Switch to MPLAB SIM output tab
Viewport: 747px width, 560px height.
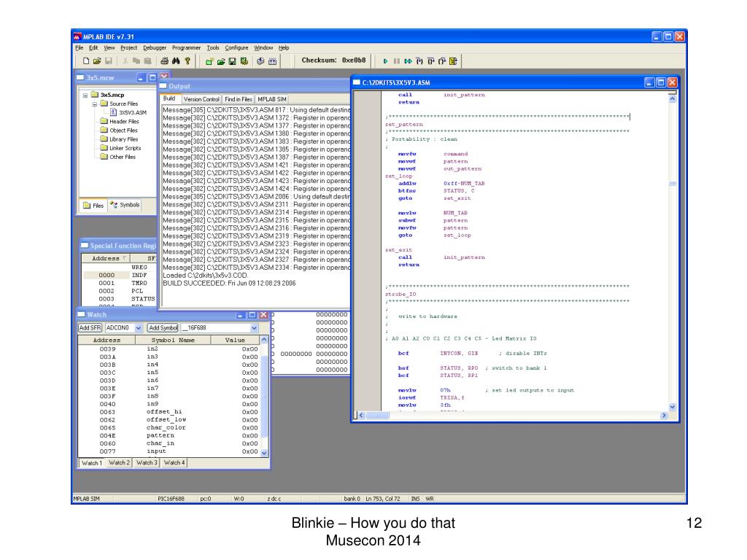tap(272, 99)
